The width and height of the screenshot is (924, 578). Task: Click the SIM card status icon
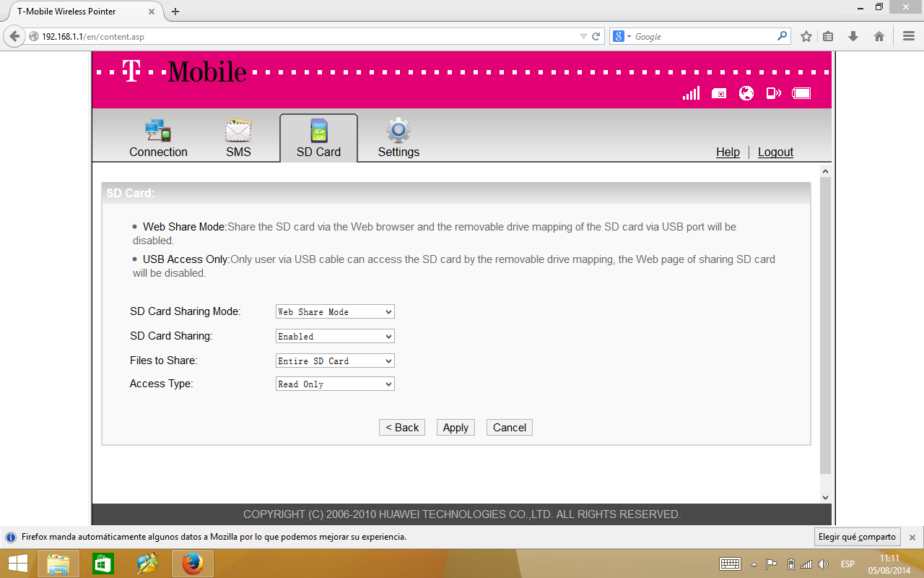[x=718, y=93]
